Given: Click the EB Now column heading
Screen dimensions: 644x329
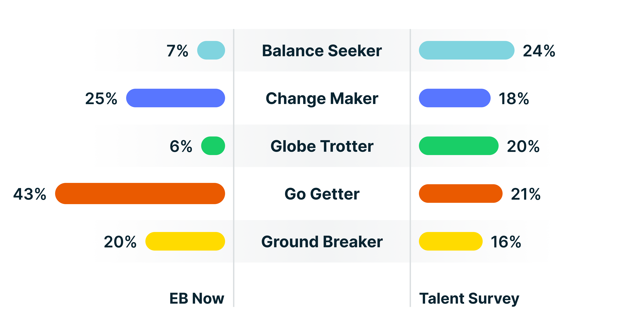Looking at the screenshot, I should point(197,298).
